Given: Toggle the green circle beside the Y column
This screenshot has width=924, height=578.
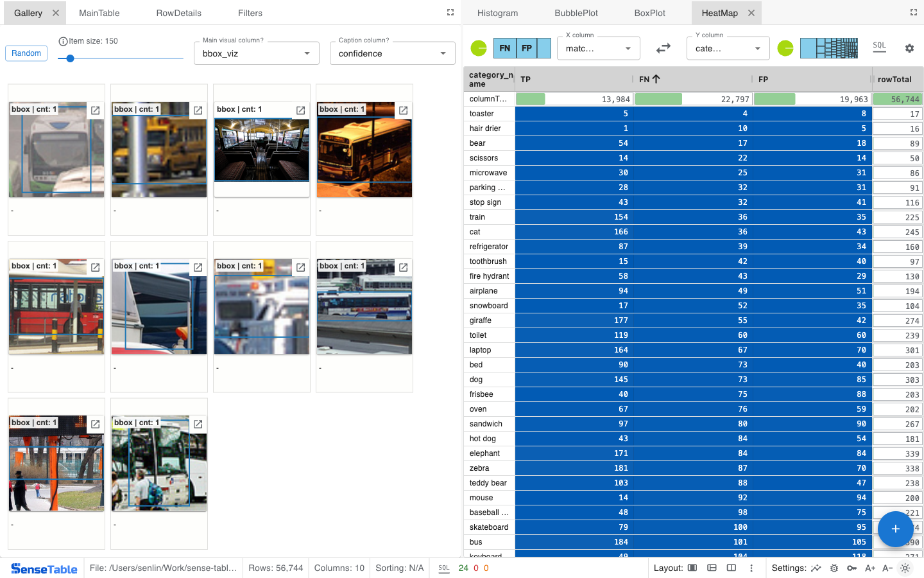Looking at the screenshot, I should coord(785,48).
